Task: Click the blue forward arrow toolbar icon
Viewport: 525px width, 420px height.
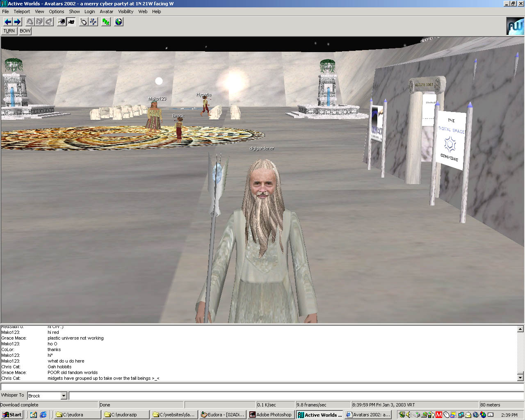Action: pyautogui.click(x=17, y=22)
